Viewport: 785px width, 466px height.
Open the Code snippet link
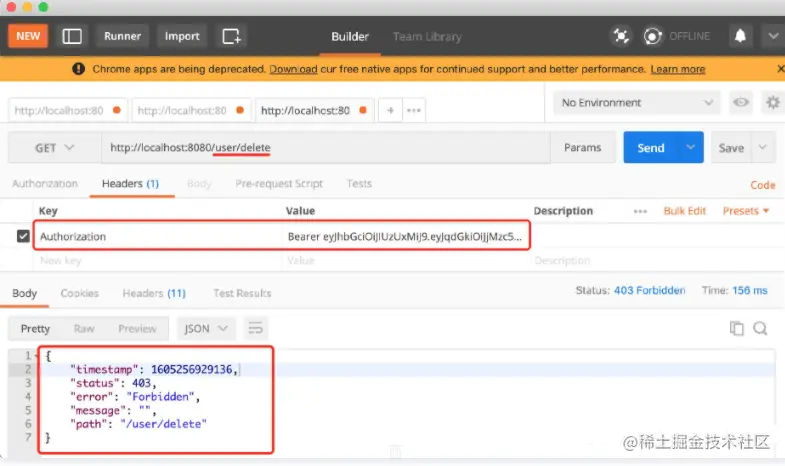tap(762, 185)
